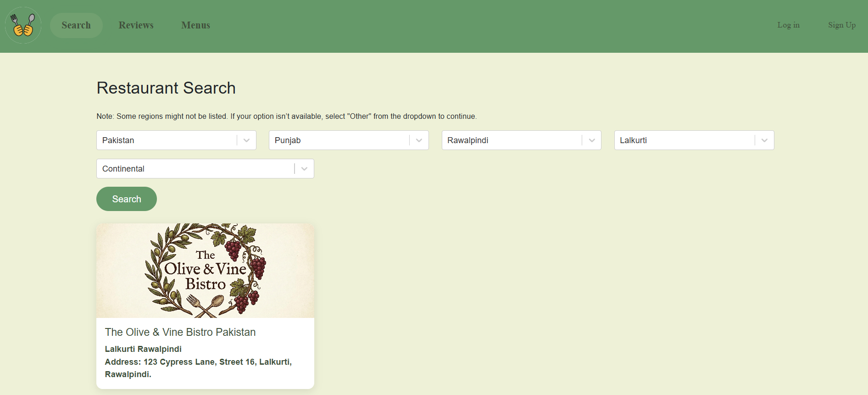The image size is (868, 395).
Task: Click inside the Lalkurti select field
Action: coord(694,140)
